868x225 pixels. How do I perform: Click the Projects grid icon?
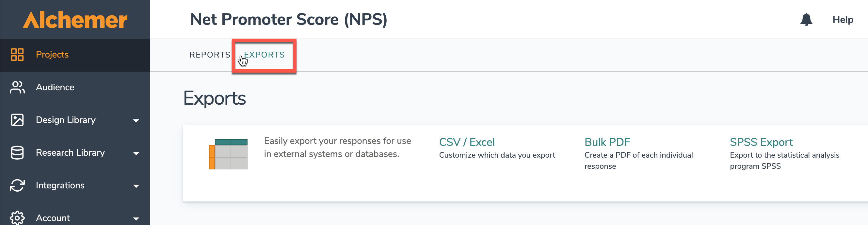point(17,54)
